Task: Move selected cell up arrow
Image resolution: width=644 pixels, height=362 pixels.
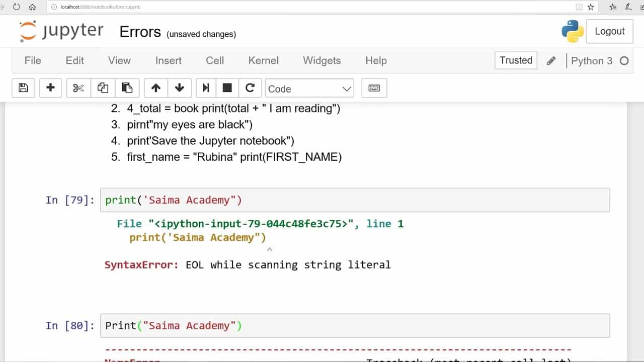Action: click(156, 88)
